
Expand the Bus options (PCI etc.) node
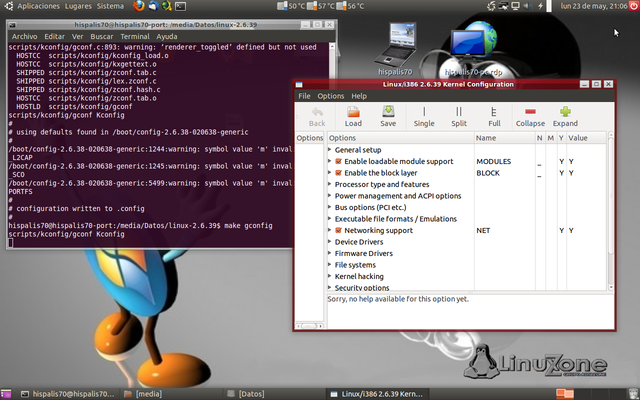tap(330, 207)
